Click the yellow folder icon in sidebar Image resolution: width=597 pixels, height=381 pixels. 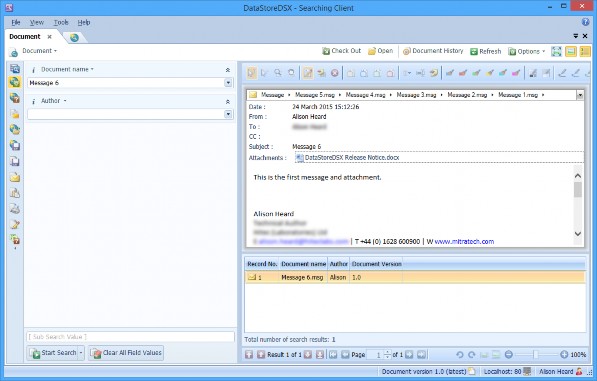[x=14, y=113]
